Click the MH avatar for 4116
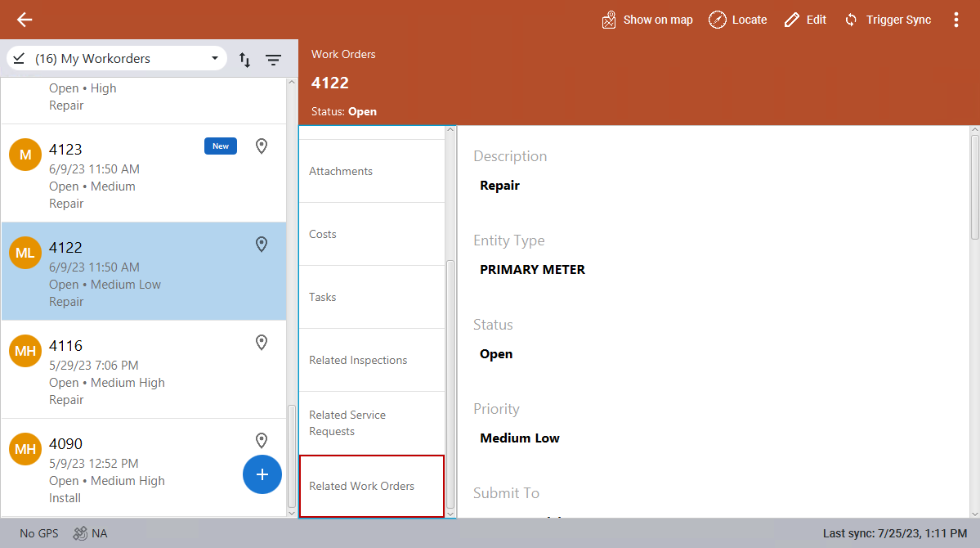This screenshot has height=548, width=980. pyautogui.click(x=25, y=351)
